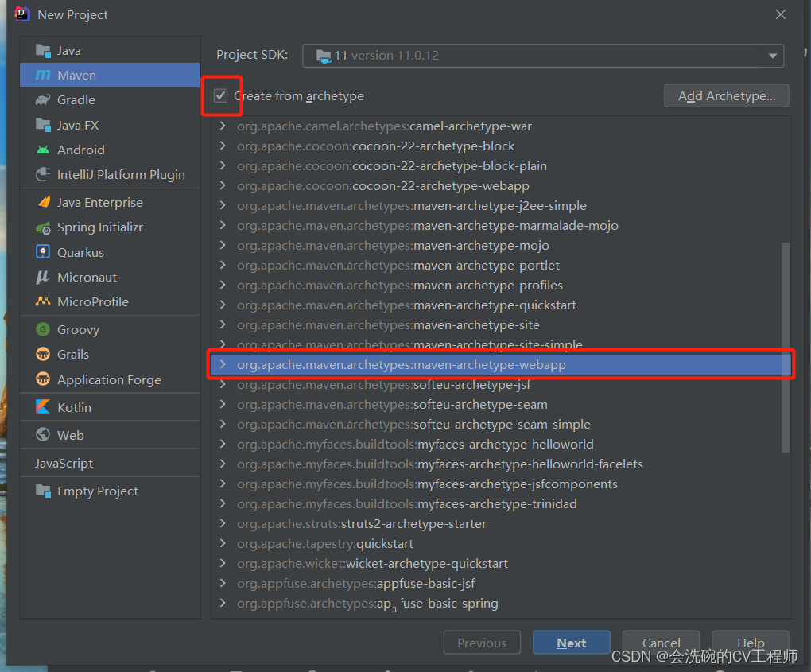Screen dimensions: 811x672
Task: Expand myfaces-archetype-helloworld chevron
Action: coord(223,444)
